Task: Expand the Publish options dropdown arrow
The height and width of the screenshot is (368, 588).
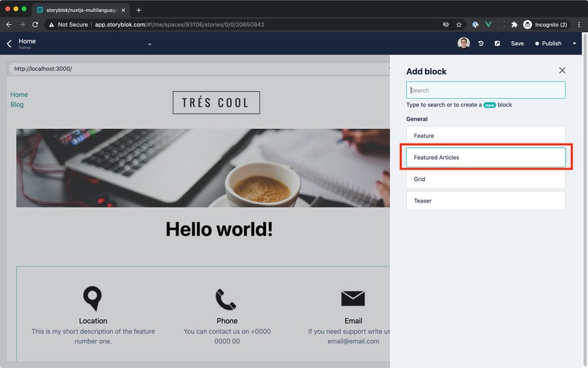Action: pos(575,43)
